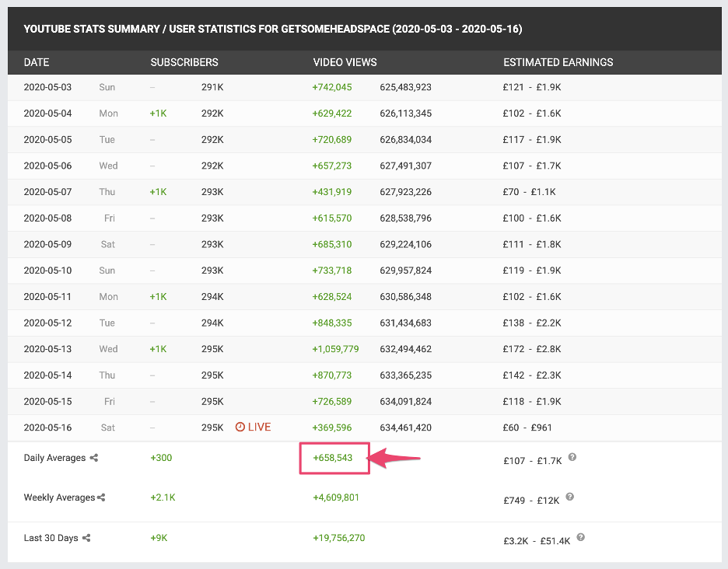Select the date 2020-05-07
728x569 pixels.
[47, 192]
